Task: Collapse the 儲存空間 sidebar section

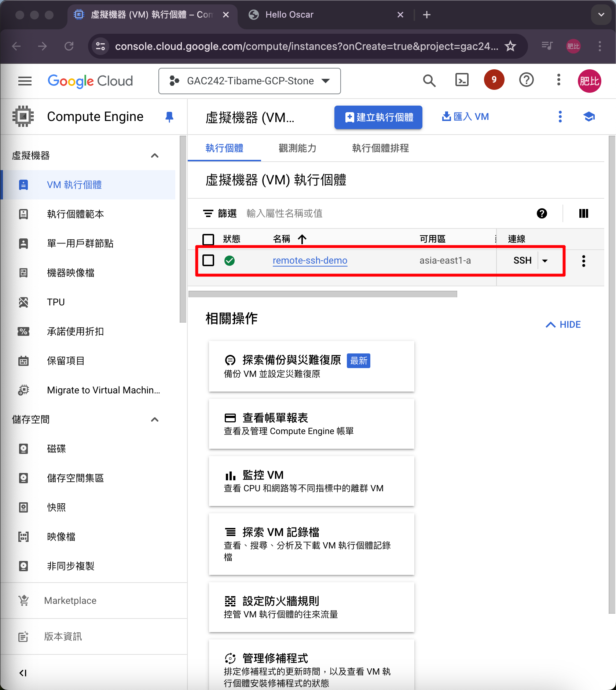Action: [155, 419]
